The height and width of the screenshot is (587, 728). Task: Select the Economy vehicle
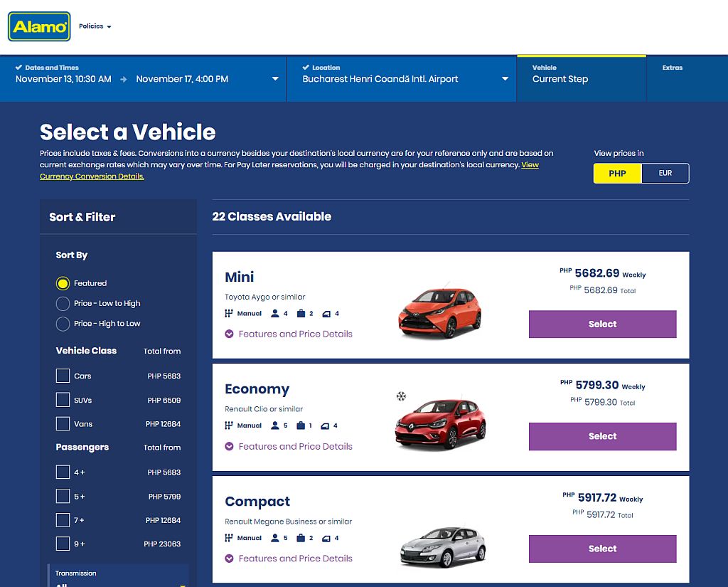[603, 436]
